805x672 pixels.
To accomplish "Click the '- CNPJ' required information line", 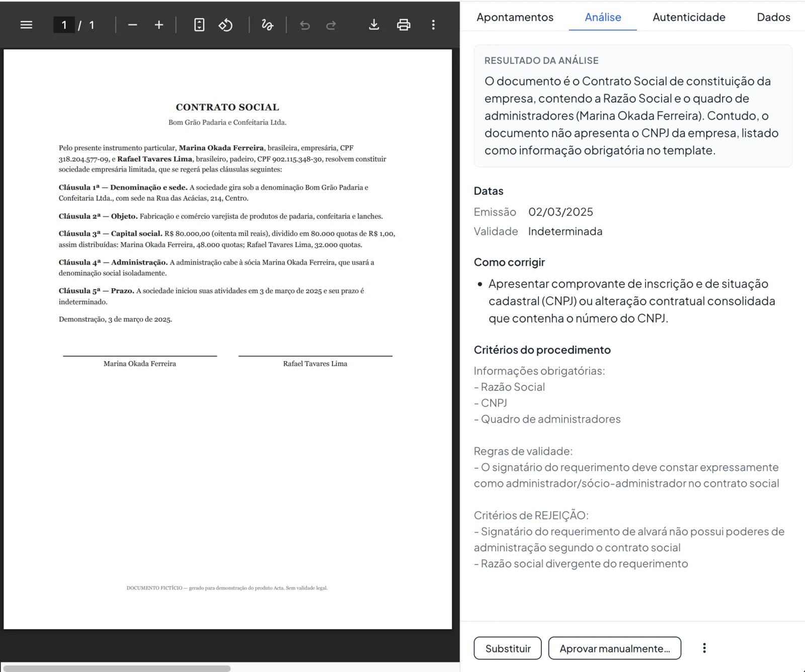I will 491,403.
